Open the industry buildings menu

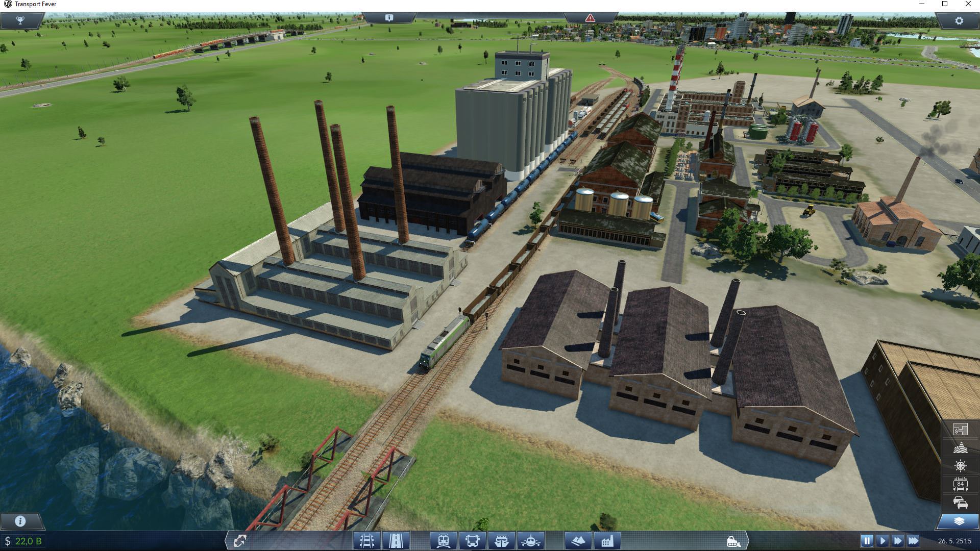click(607, 541)
